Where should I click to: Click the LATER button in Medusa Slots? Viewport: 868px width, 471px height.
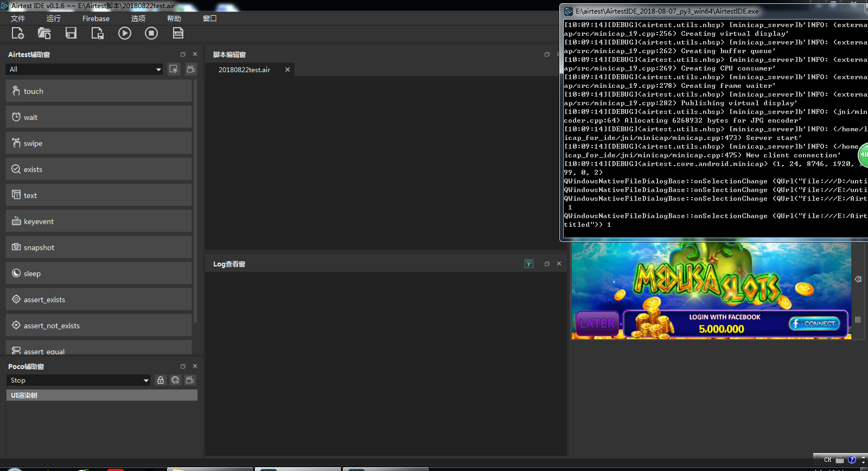click(x=597, y=323)
